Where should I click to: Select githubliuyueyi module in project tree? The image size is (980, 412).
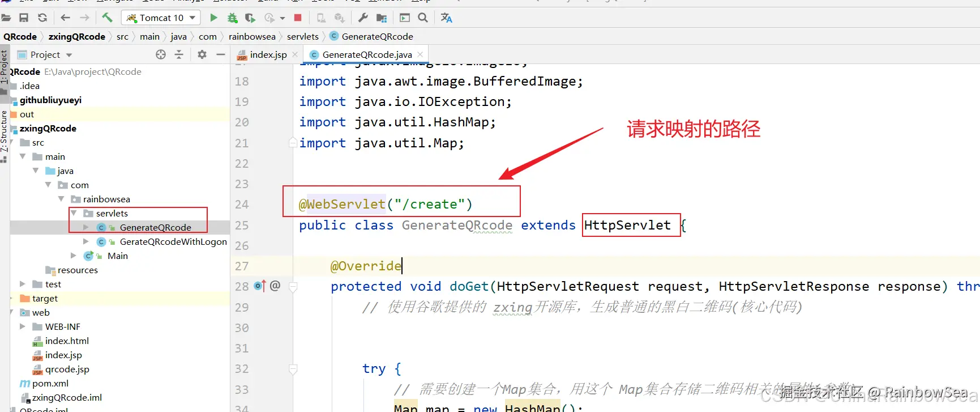(50, 100)
